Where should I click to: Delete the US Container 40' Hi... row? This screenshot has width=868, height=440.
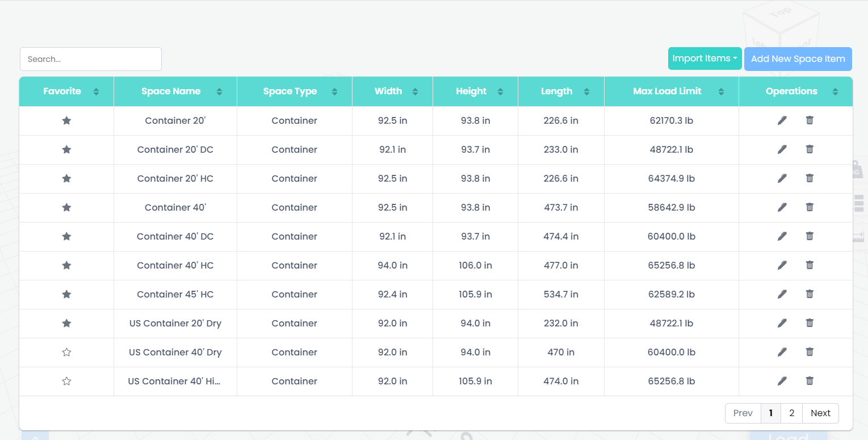tap(810, 380)
